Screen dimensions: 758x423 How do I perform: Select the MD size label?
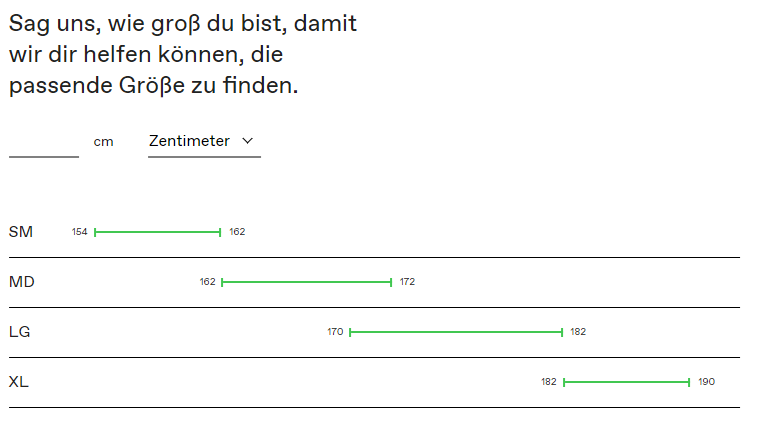click(22, 282)
